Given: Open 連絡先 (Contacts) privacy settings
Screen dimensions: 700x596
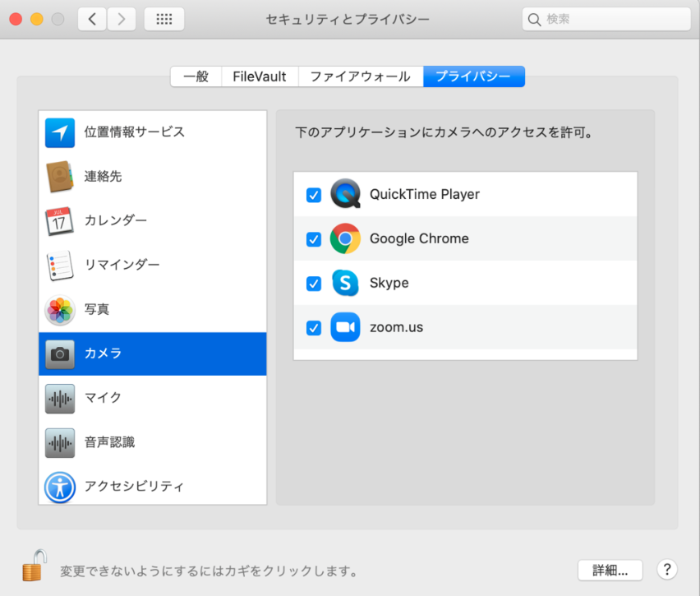Looking at the screenshot, I should click(x=59, y=176).
